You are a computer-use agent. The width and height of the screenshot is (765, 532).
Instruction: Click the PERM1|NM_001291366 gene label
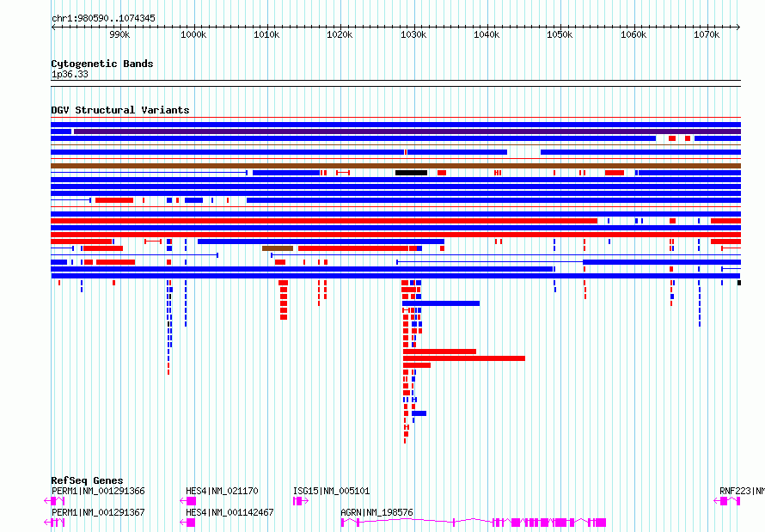pos(98,491)
